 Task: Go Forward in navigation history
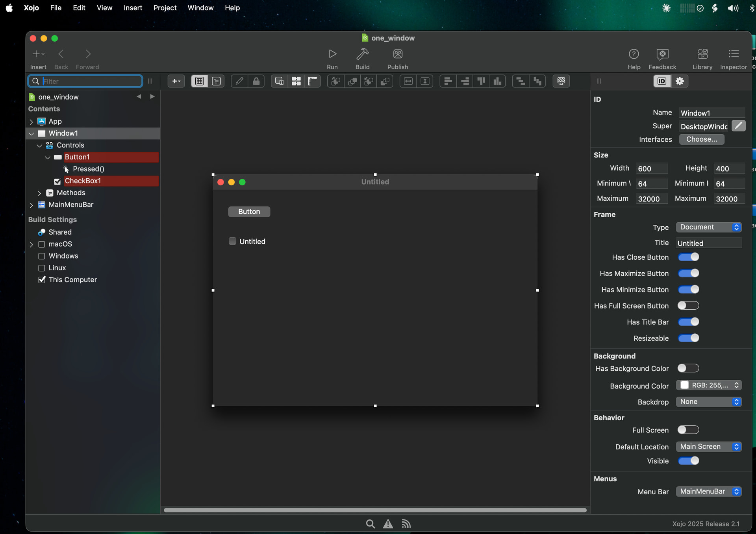pyautogui.click(x=88, y=54)
